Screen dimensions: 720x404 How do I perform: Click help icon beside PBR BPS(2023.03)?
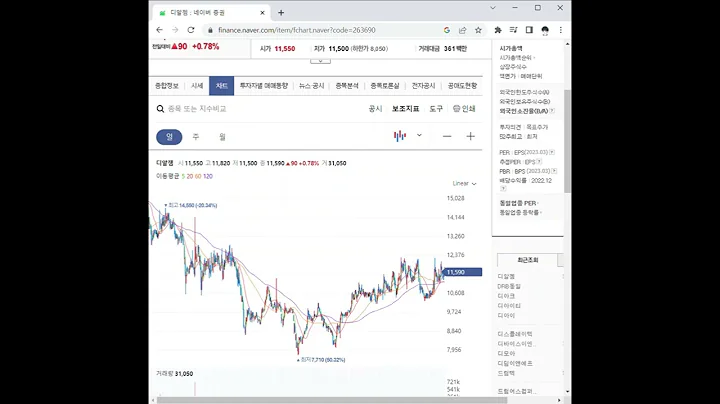pos(554,171)
